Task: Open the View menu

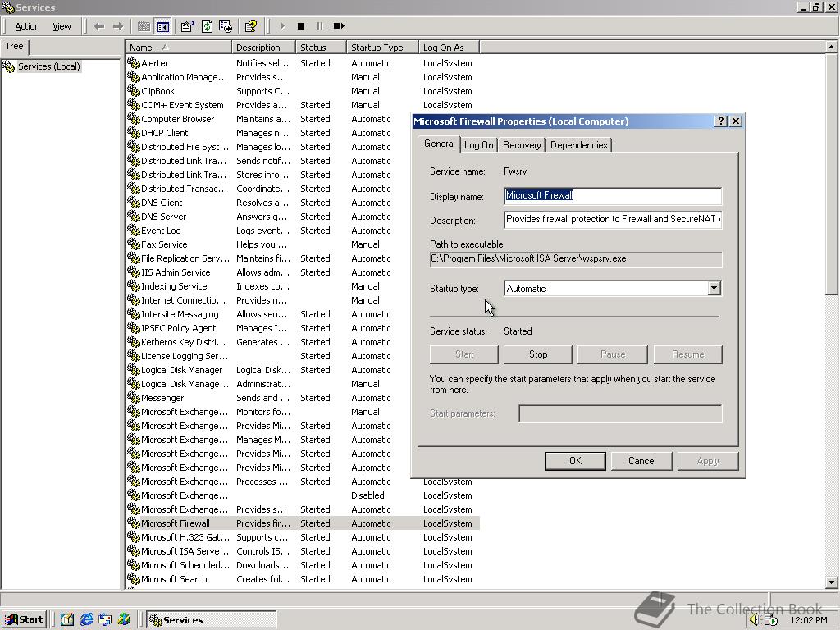Action: tap(62, 26)
